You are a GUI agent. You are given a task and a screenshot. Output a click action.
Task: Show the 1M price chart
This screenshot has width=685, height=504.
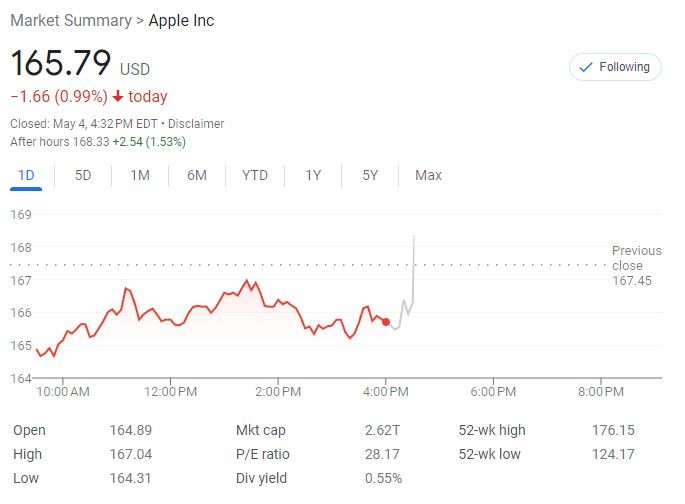tap(140, 176)
